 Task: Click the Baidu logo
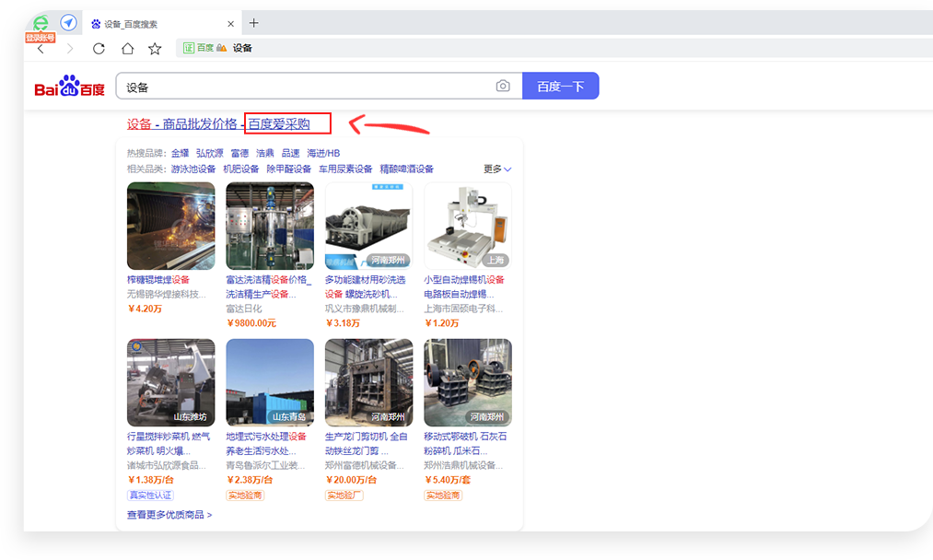click(70, 87)
